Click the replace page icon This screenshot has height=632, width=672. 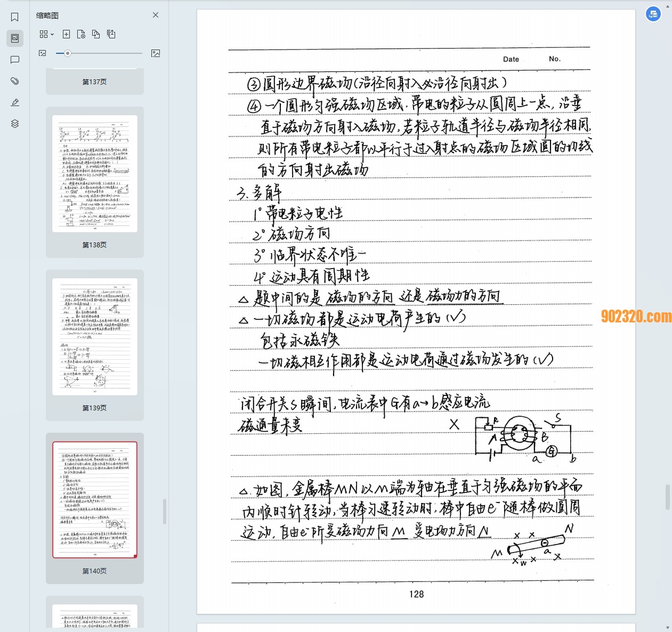[96, 34]
